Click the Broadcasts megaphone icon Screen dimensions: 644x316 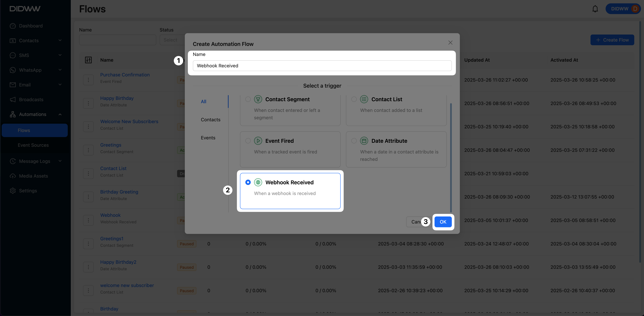[x=13, y=100]
